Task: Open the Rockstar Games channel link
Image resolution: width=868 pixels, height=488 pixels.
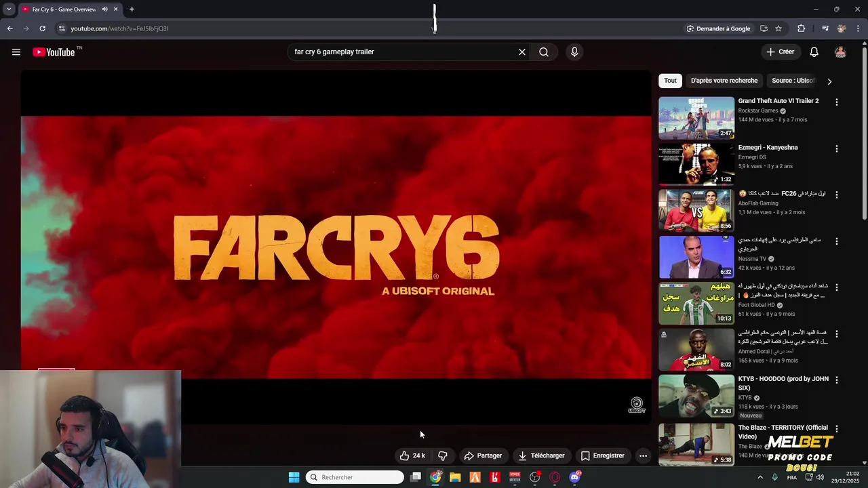Action: pyautogui.click(x=758, y=110)
